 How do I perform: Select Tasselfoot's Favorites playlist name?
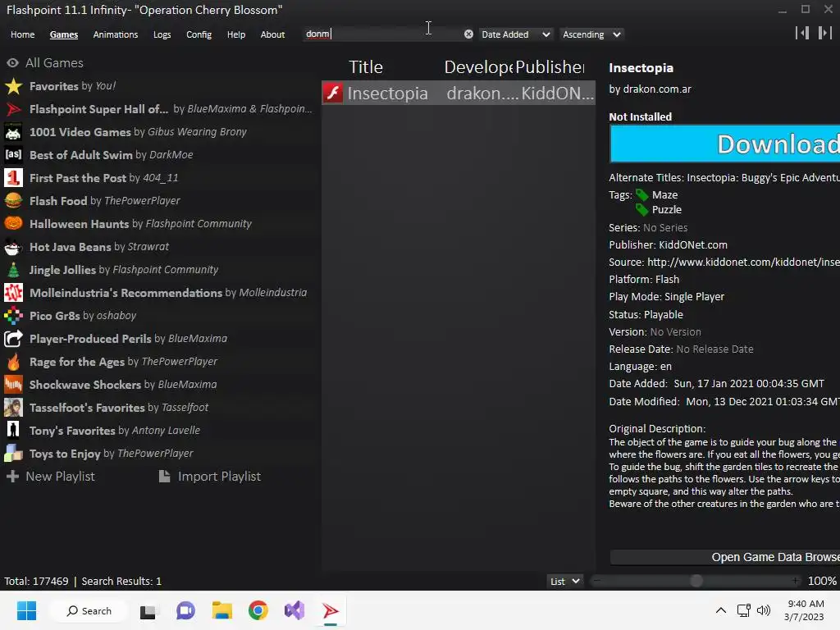(87, 408)
